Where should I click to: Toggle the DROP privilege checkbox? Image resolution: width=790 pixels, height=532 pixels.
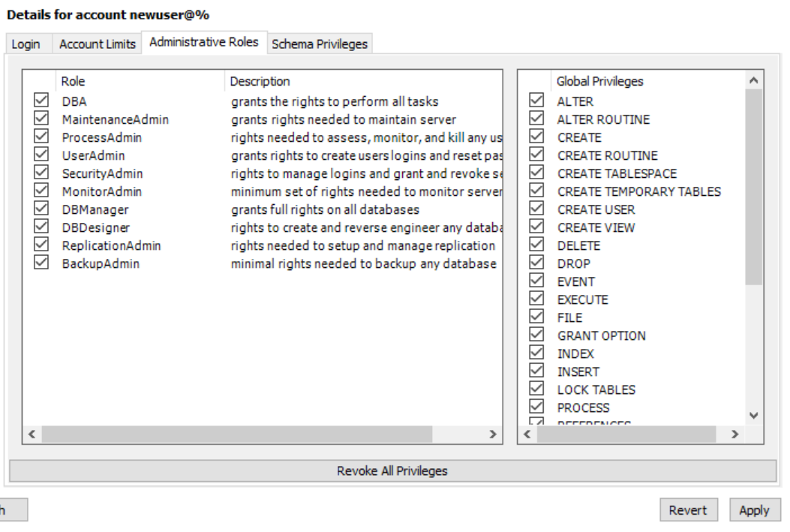(536, 263)
